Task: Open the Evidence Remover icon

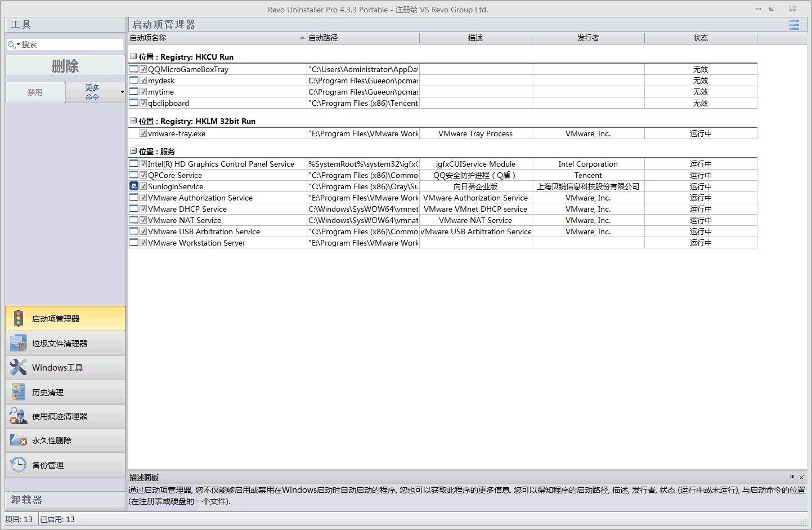Action: [19, 416]
